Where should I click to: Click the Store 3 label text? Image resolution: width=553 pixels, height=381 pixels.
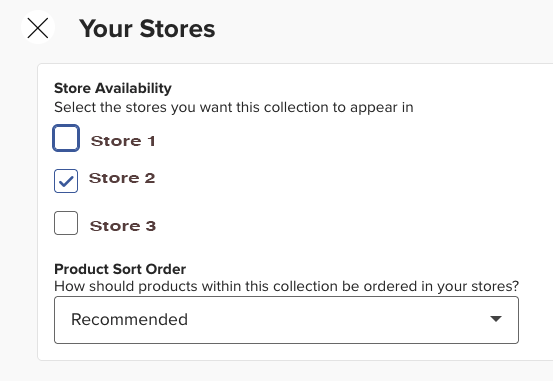[123, 226]
